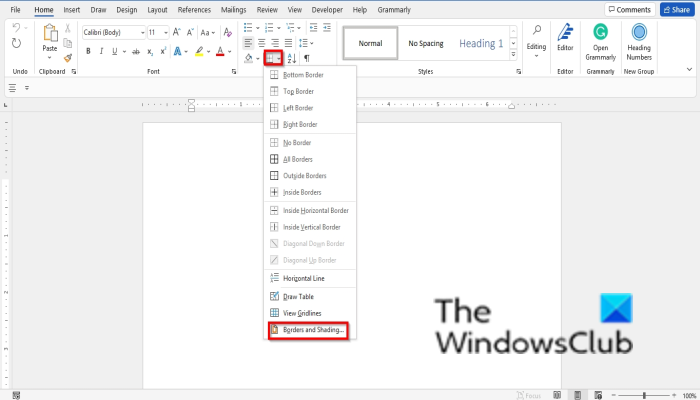700x400 pixels.
Task: Shrink font size with the smaller A icon
Action: click(x=190, y=32)
